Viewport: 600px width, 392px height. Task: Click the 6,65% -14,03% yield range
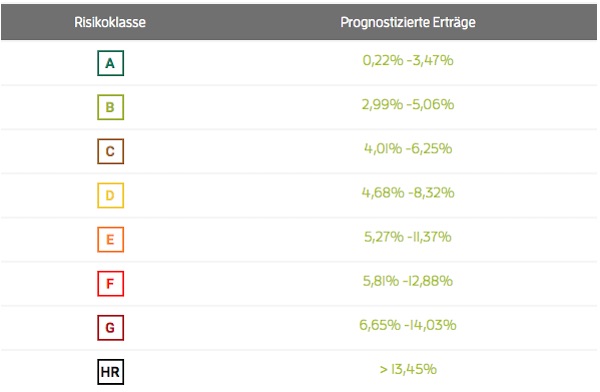(x=408, y=325)
